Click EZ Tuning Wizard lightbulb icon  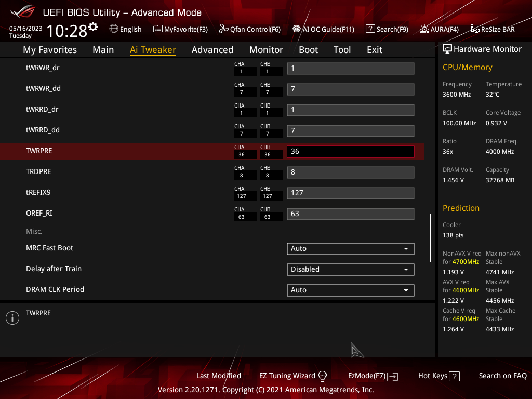click(x=322, y=376)
